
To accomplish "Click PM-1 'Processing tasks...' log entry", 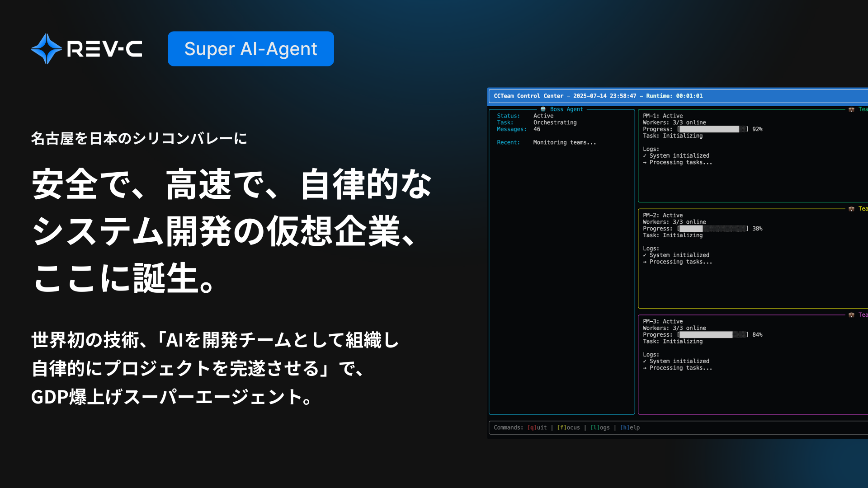I will point(680,162).
